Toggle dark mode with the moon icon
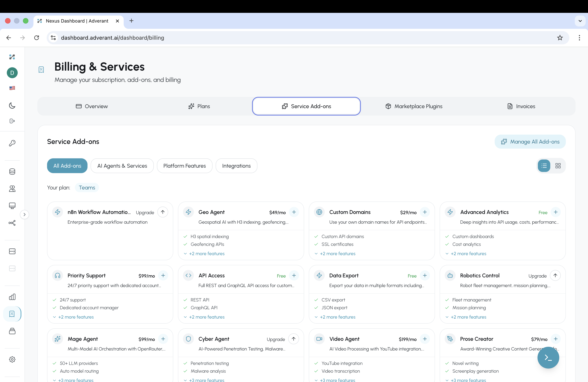The height and width of the screenshot is (382, 588). (x=12, y=105)
